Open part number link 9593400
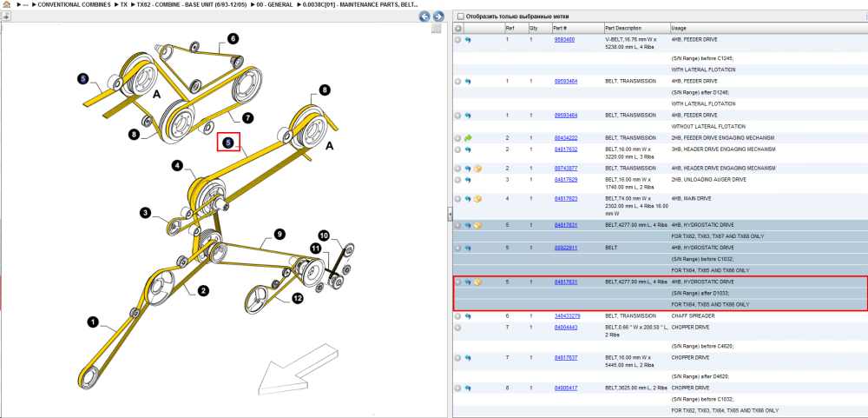This screenshot has width=868, height=418. pos(564,40)
